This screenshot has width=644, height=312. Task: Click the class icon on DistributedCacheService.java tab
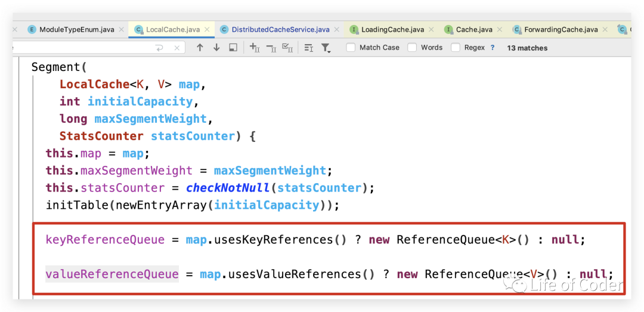(x=224, y=30)
